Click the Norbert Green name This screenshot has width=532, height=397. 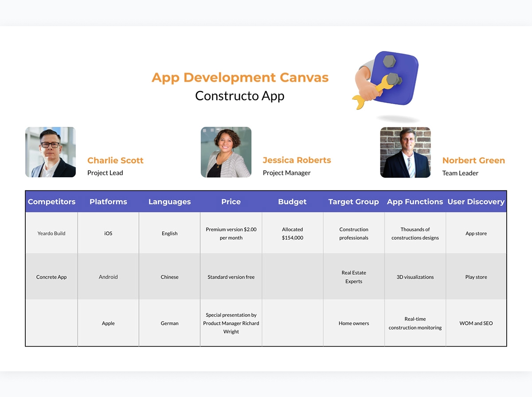click(473, 160)
